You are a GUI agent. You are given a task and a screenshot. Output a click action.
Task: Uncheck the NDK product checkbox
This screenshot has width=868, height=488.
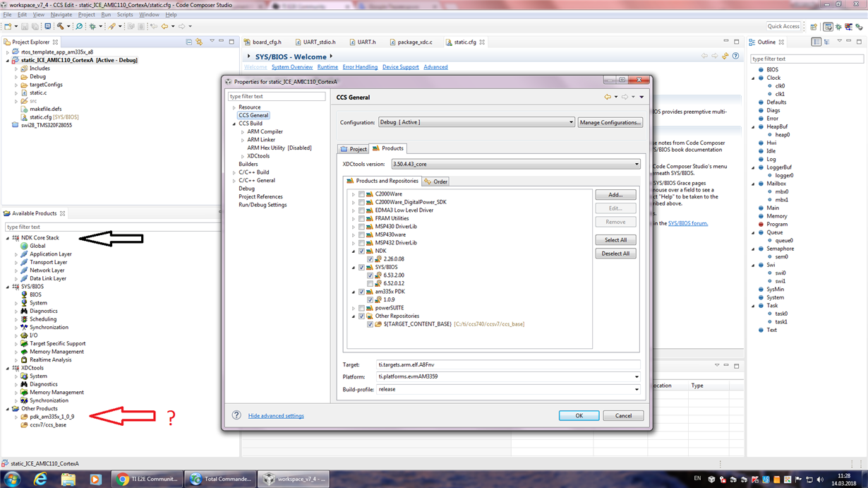pos(362,251)
